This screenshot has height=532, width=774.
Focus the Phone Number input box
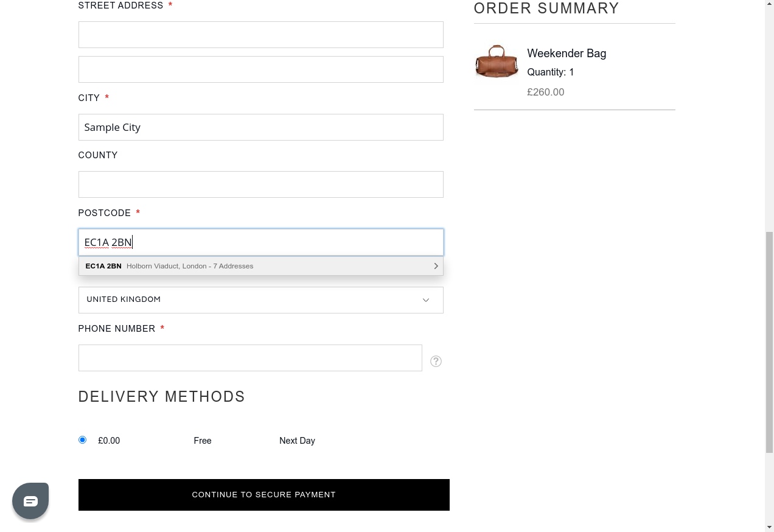click(250, 358)
